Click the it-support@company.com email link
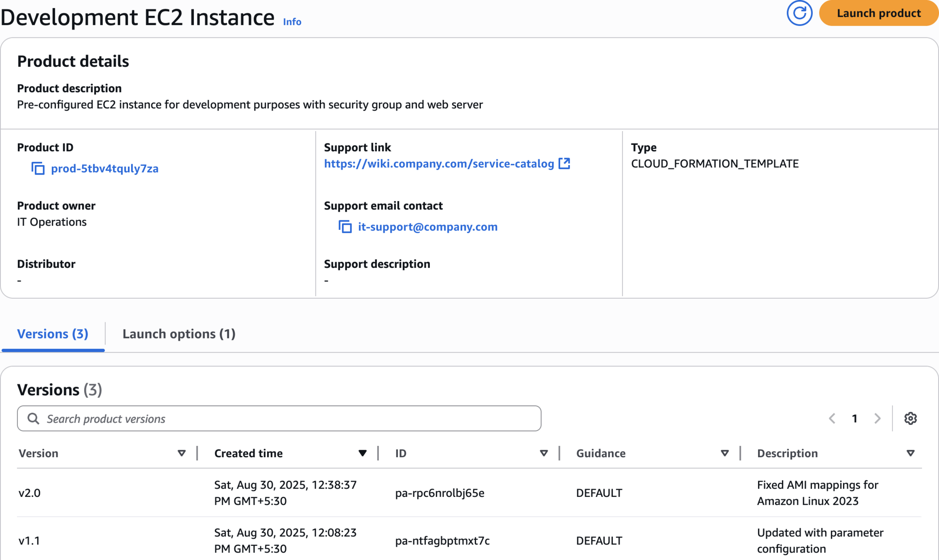The image size is (939, 560). click(427, 227)
